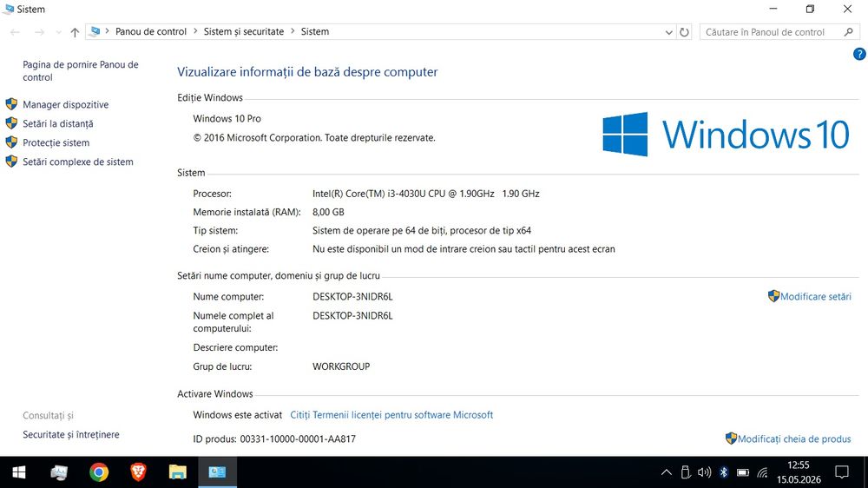Screen dimensions: 868x488
Task: Click the Setări complexe de sistem shield icon
Action: point(11,162)
